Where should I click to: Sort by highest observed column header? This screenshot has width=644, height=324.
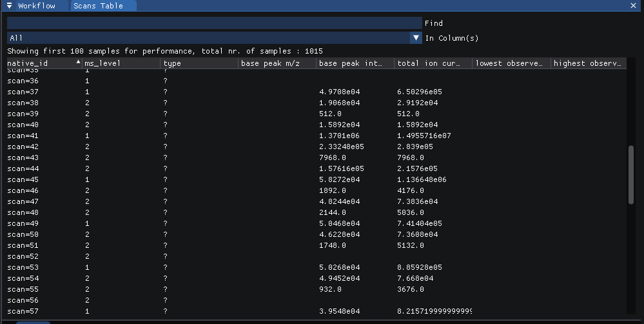pos(587,63)
